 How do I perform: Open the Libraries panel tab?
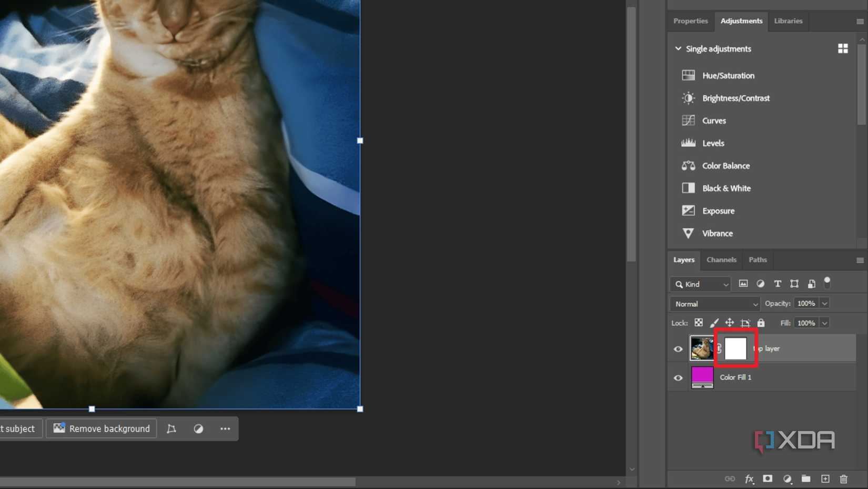tap(788, 21)
